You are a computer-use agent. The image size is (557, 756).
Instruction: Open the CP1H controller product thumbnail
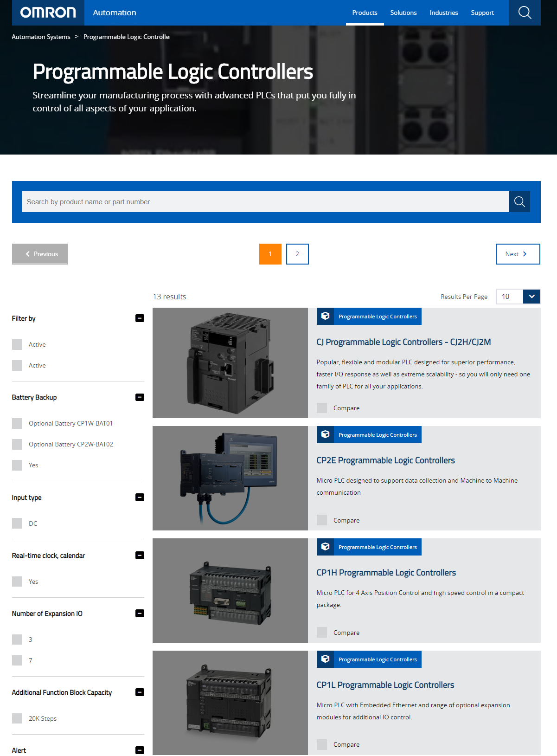point(230,591)
